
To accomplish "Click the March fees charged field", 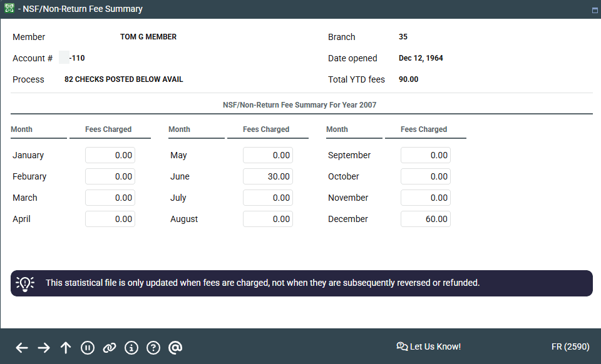I will (x=110, y=198).
